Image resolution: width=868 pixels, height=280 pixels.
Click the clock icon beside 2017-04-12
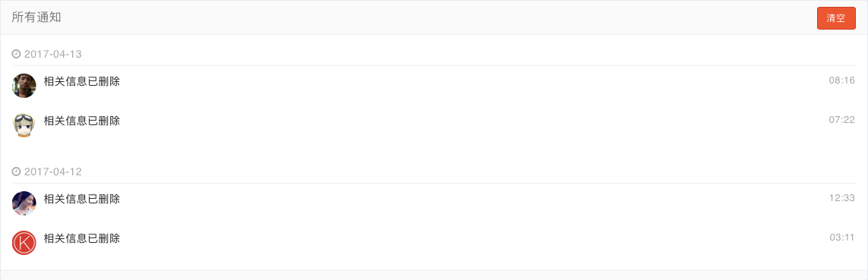pyautogui.click(x=16, y=171)
